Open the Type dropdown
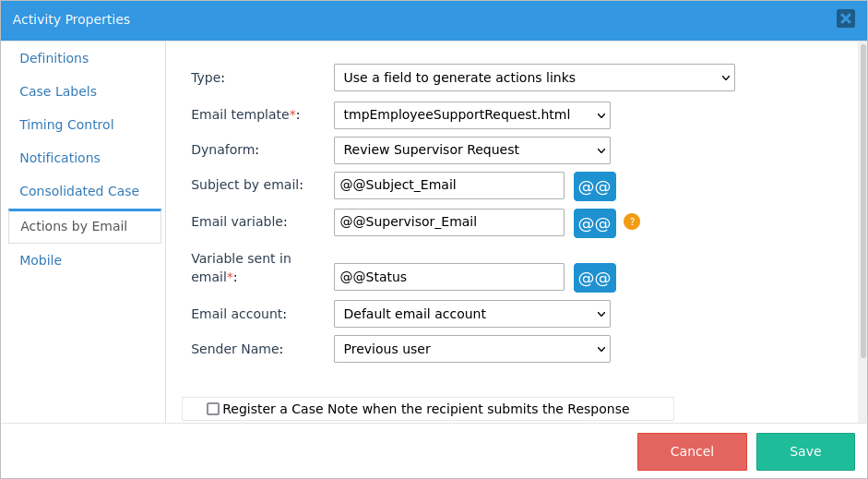This screenshot has width=868, height=479. point(534,78)
